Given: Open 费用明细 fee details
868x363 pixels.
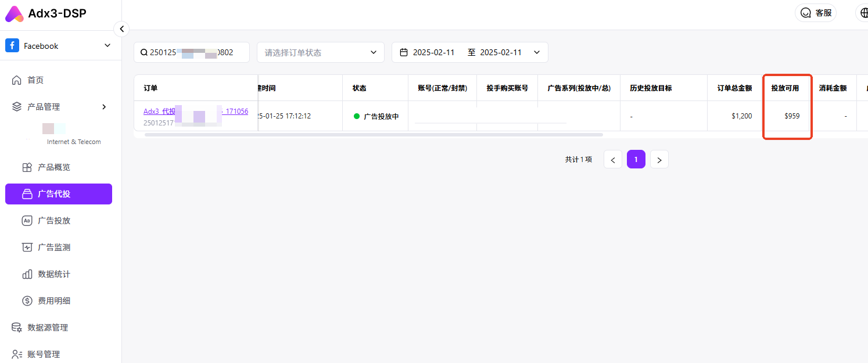Looking at the screenshot, I should (53, 301).
